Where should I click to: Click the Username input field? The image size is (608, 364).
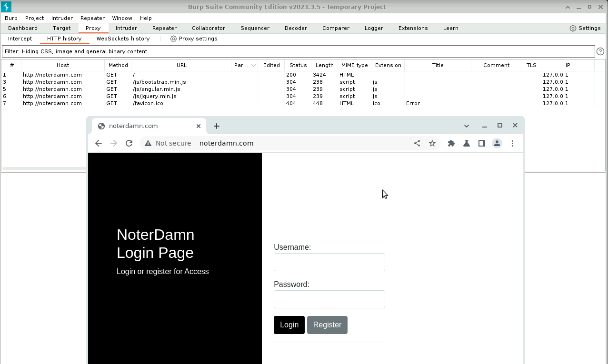(x=329, y=262)
